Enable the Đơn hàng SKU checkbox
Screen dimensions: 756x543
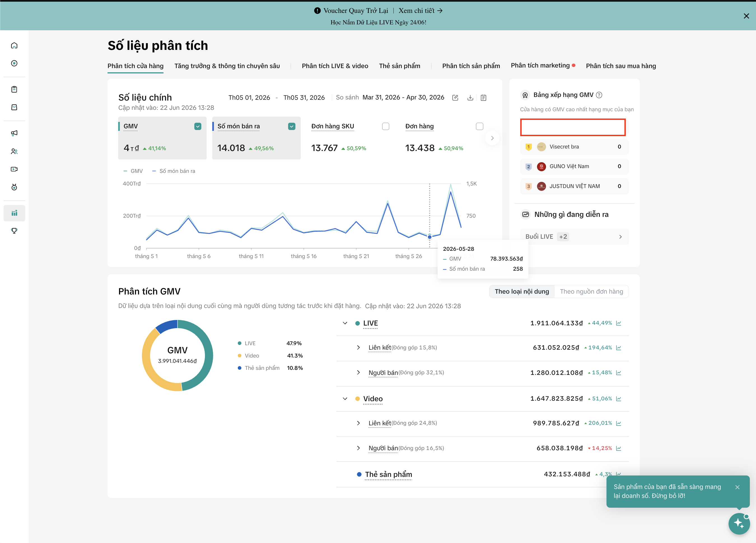[386, 126]
